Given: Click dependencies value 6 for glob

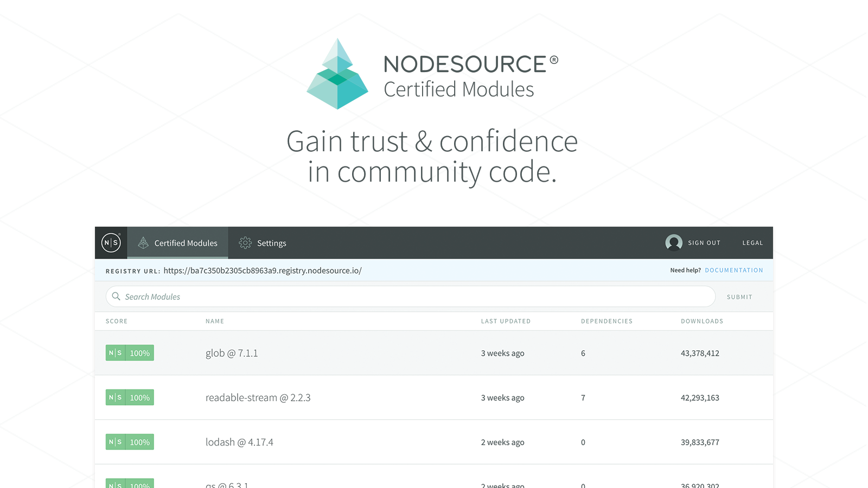Looking at the screenshot, I should pyautogui.click(x=583, y=353).
